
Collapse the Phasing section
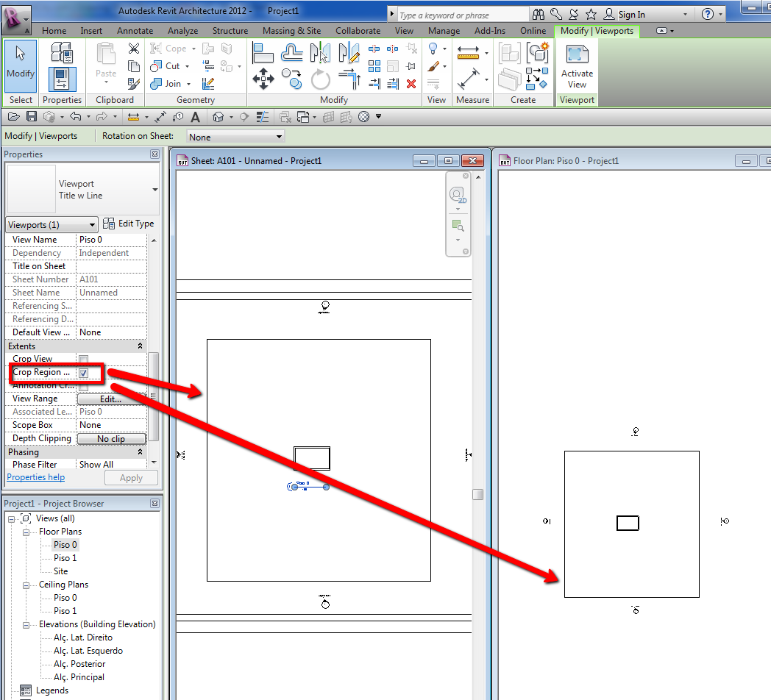[x=140, y=451]
